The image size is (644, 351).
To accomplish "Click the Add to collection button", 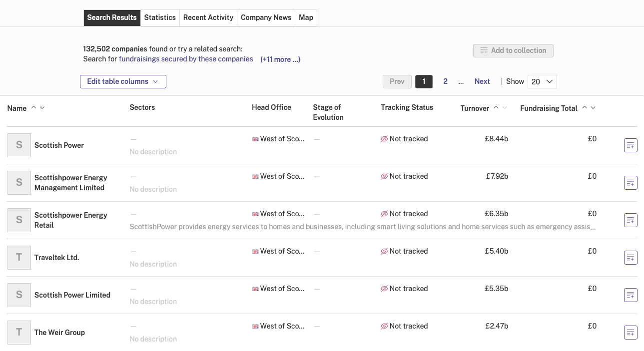I will point(513,50).
